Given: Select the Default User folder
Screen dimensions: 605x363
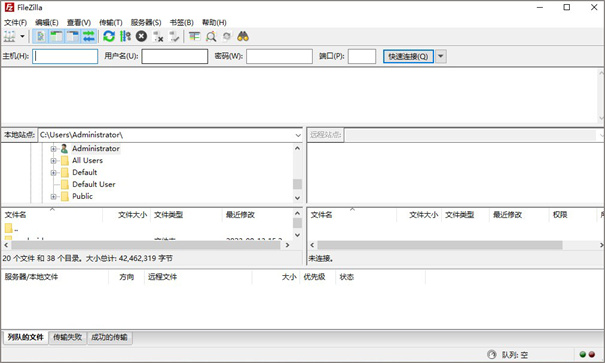Looking at the screenshot, I should tap(94, 184).
